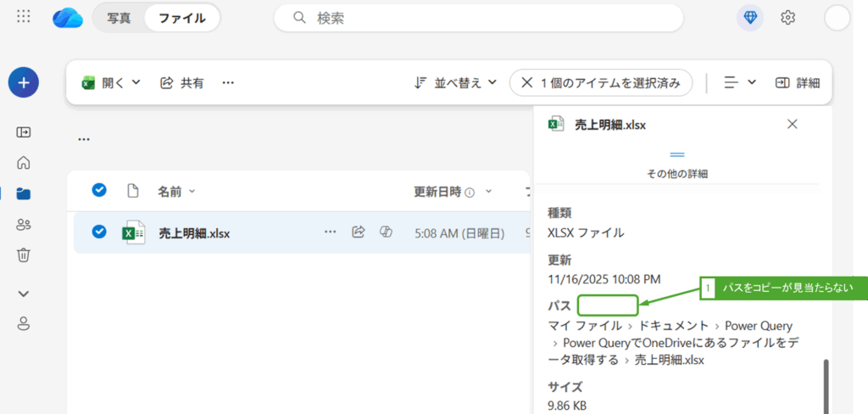This screenshot has height=414, width=868.
Task: Switch to the ファイル tab
Action: 181,18
